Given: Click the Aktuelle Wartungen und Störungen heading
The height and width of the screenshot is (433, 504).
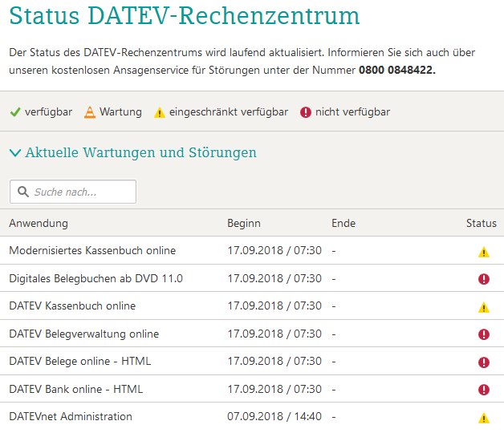Looking at the screenshot, I should [x=140, y=152].
